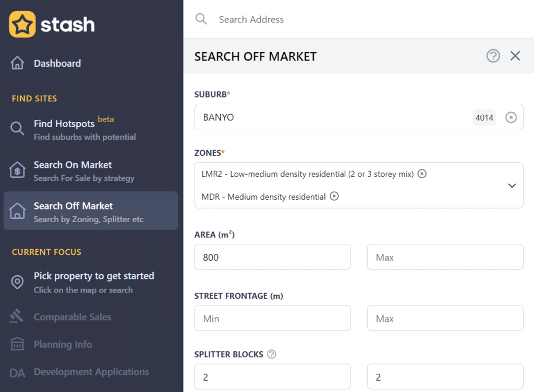Image resolution: width=534 pixels, height=392 pixels.
Task: Click the Max area input field
Action: pyautogui.click(x=445, y=256)
